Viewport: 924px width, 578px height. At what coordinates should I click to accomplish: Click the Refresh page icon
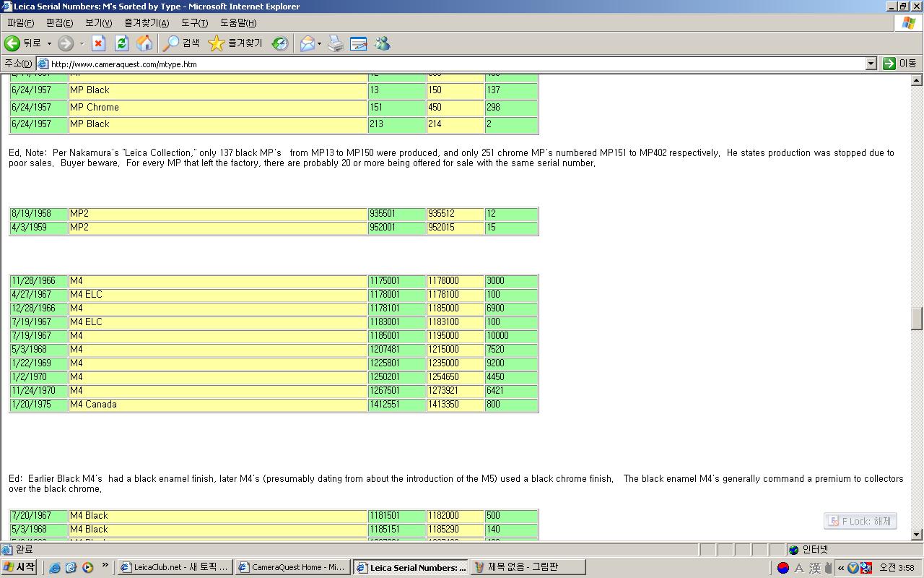[121, 43]
